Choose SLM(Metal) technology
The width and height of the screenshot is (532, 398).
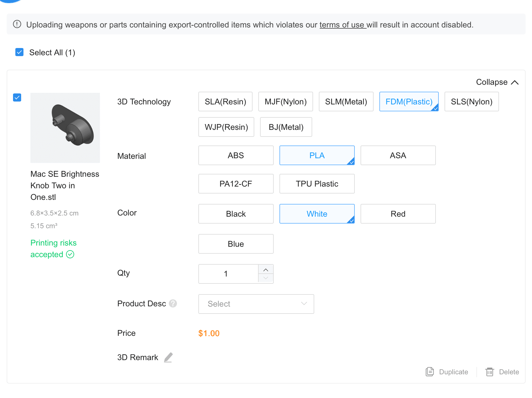(346, 102)
